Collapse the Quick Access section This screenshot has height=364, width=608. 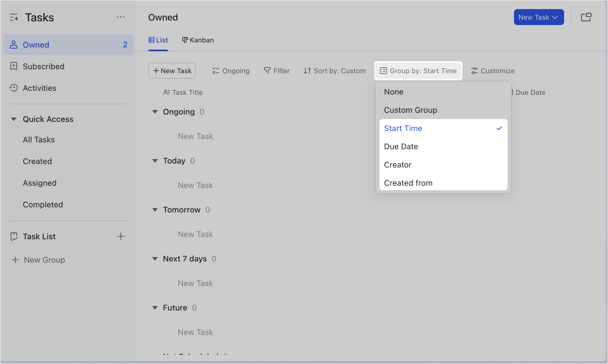[13, 119]
